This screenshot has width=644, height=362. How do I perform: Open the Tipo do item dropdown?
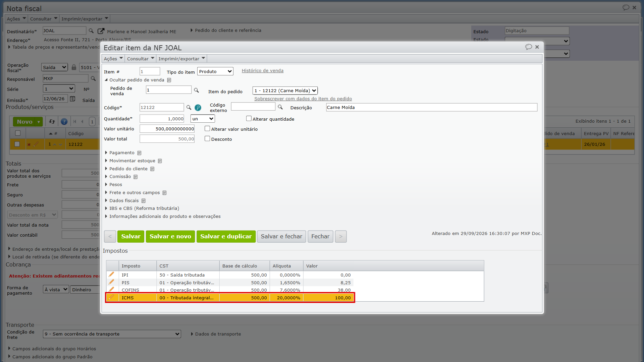click(215, 71)
